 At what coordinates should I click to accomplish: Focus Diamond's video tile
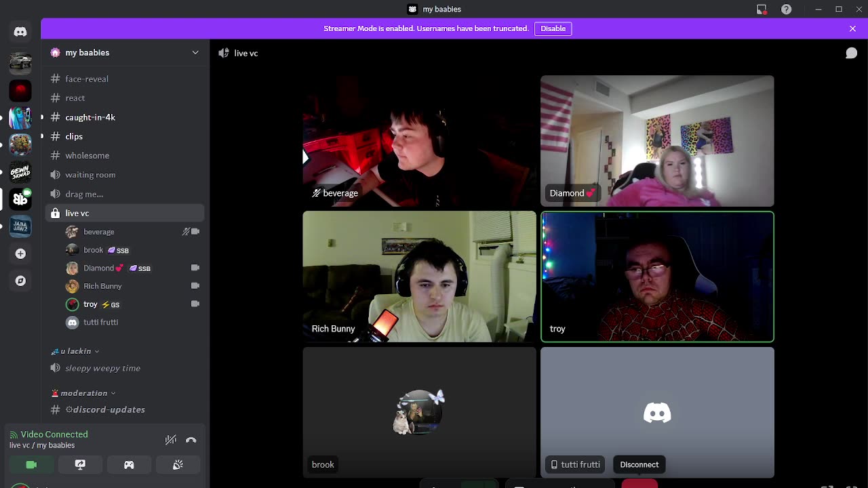coord(657,141)
